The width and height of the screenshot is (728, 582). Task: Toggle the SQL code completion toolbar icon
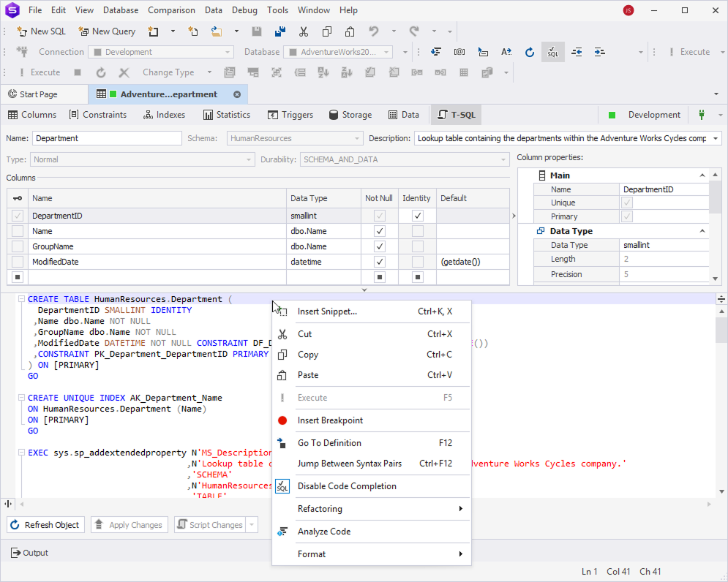[552, 52]
